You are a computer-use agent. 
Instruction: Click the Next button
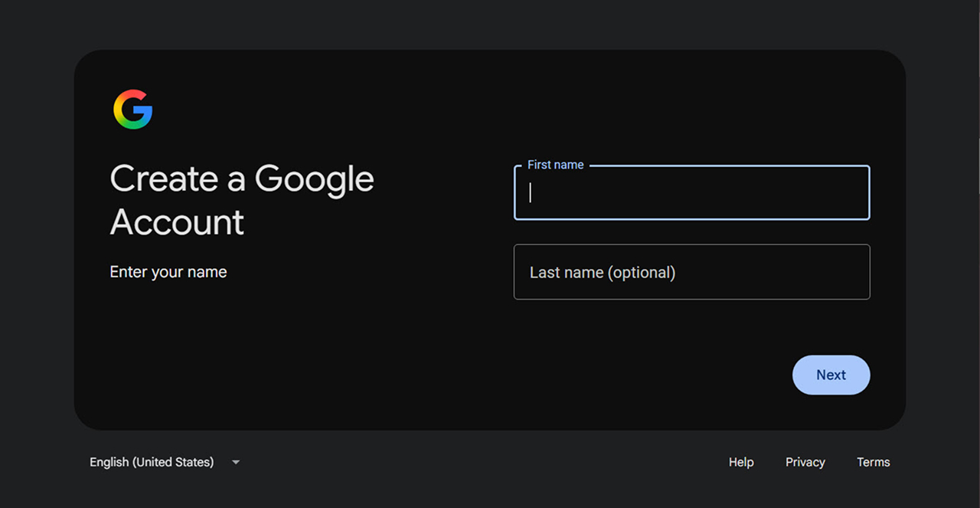pos(831,375)
